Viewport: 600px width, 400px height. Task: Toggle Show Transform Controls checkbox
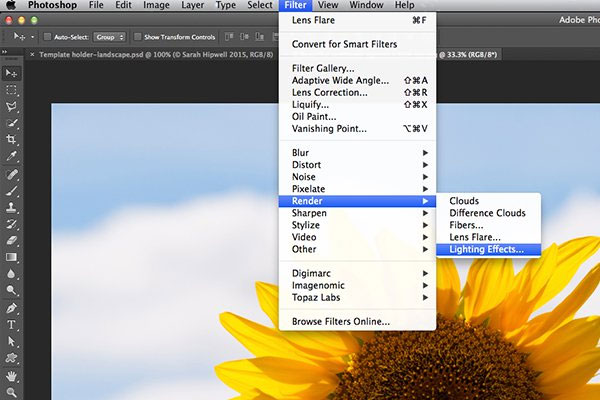click(x=137, y=37)
